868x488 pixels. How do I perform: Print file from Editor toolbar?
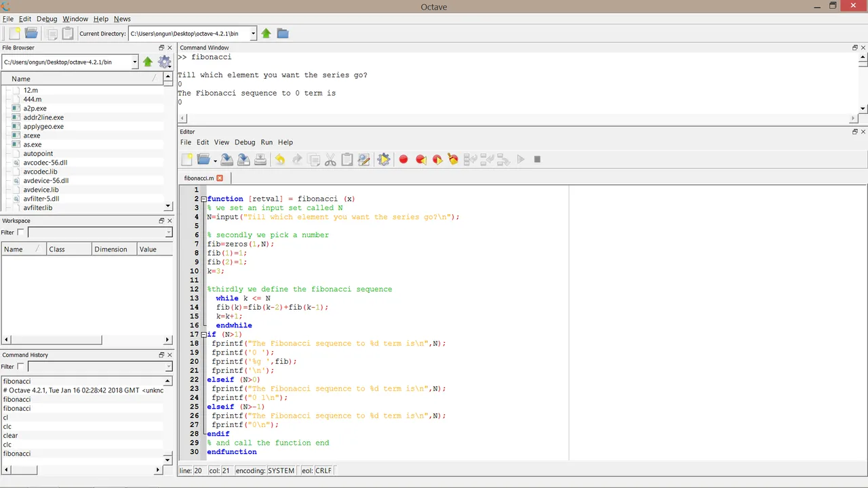click(x=260, y=159)
